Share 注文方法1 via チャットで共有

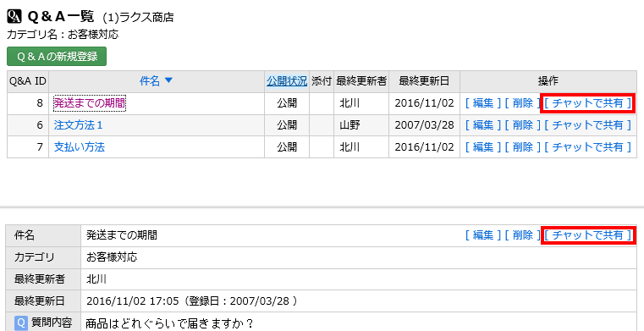click(x=588, y=124)
